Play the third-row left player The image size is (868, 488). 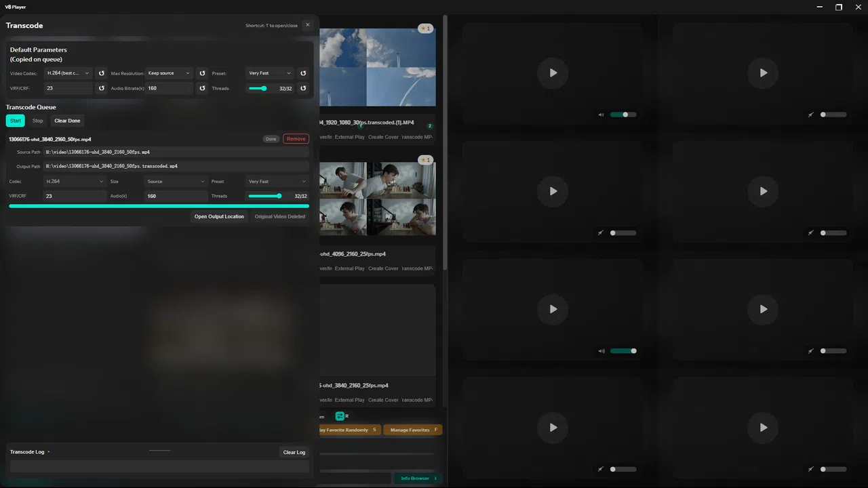coord(553,309)
